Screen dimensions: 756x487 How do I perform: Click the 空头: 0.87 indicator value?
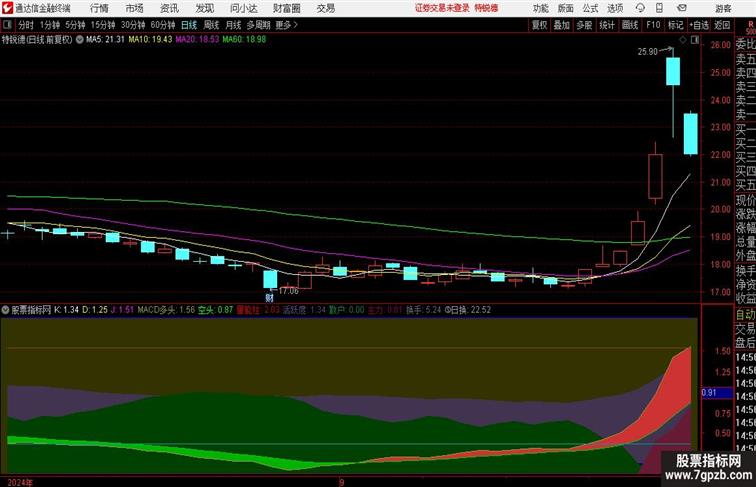(x=216, y=310)
